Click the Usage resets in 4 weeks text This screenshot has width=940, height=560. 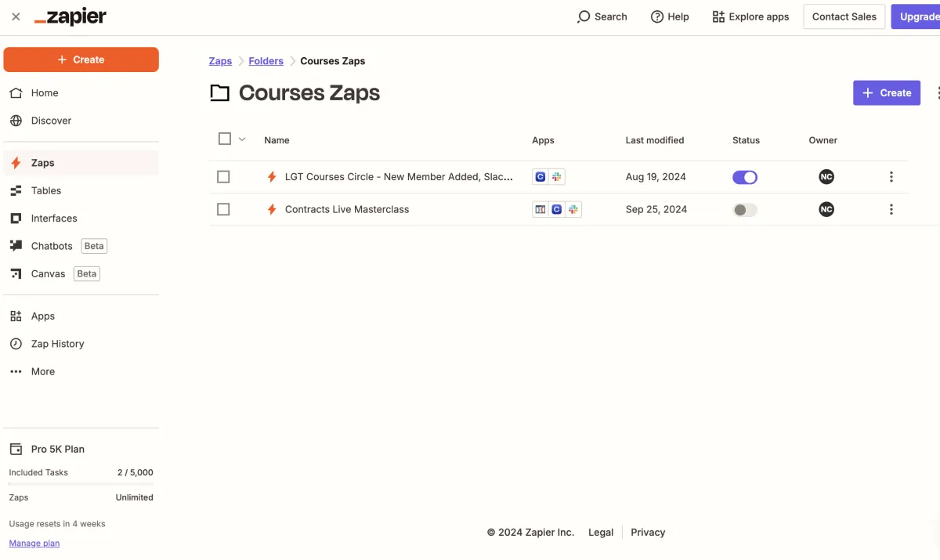57,523
